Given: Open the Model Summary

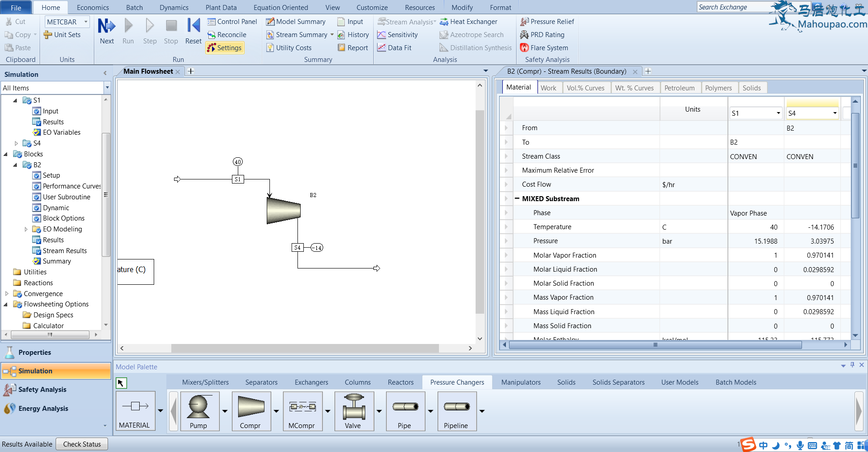Looking at the screenshot, I should pos(296,22).
